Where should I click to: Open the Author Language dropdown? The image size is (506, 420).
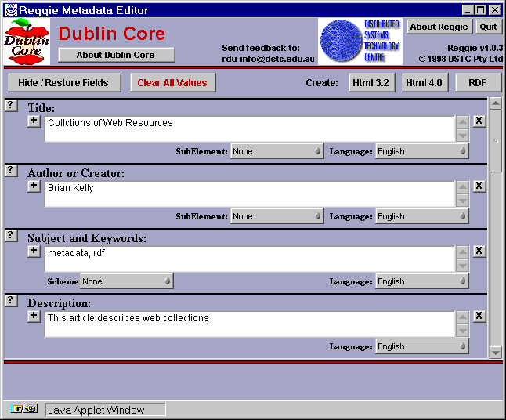pyautogui.click(x=422, y=216)
